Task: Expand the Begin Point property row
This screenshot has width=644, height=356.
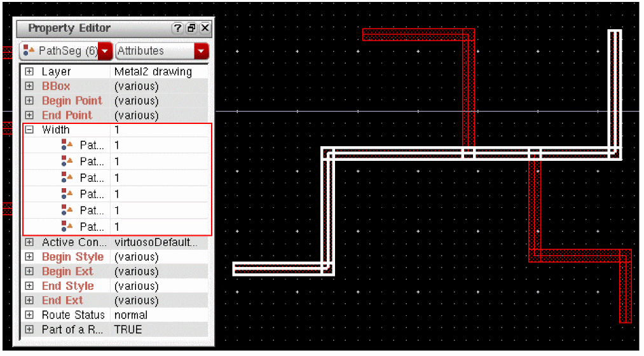Action: click(29, 100)
